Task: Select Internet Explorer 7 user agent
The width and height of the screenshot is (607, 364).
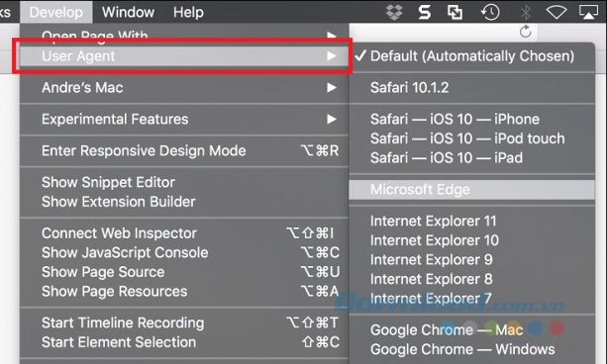Action: pyautogui.click(x=472, y=299)
